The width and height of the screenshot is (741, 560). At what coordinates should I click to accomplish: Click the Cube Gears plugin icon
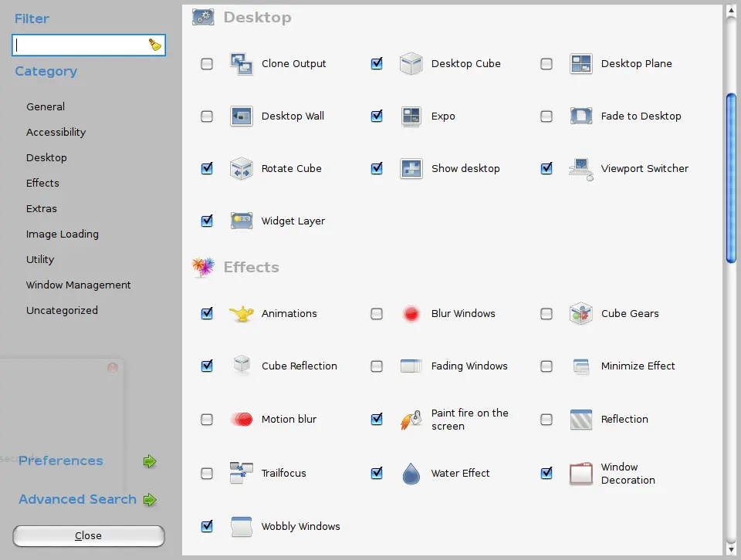[580, 313]
